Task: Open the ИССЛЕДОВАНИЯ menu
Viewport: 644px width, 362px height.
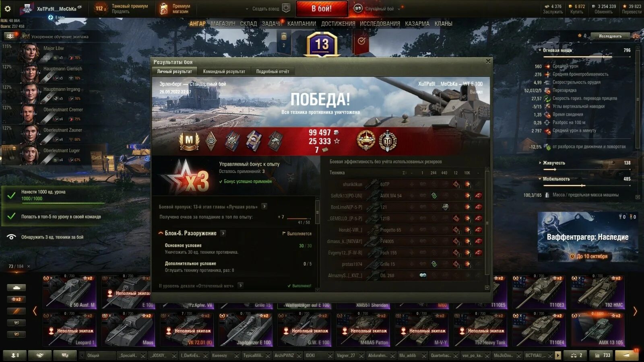Action: [380, 24]
